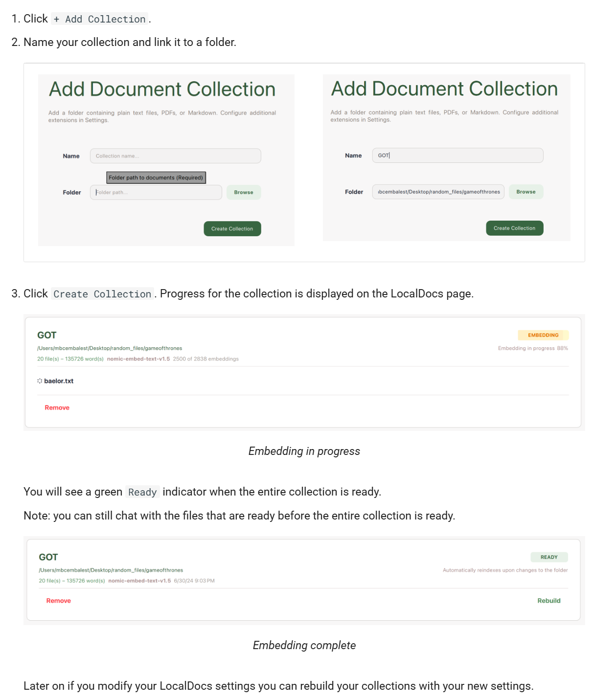Click the + Add Collection code label
Image resolution: width=593 pixels, height=700 pixels.
[99, 19]
